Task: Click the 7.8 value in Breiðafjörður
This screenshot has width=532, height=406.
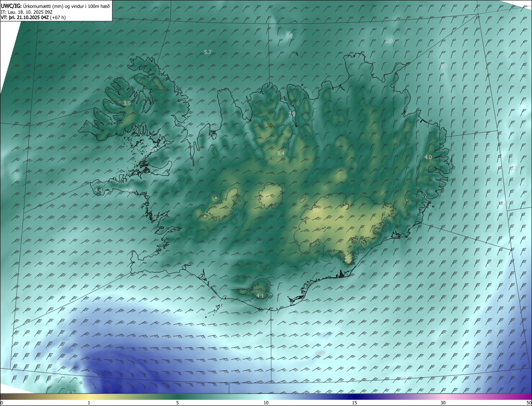Action: (x=153, y=149)
